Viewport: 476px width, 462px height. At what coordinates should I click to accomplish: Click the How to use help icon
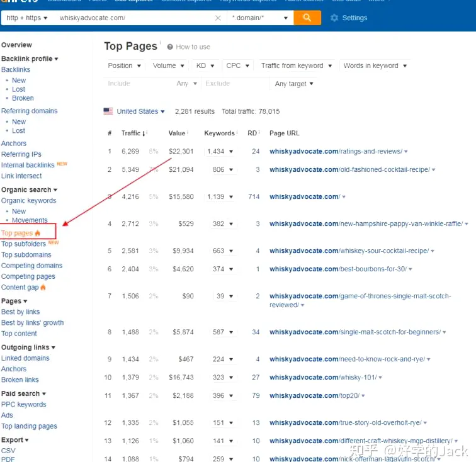[170, 47]
